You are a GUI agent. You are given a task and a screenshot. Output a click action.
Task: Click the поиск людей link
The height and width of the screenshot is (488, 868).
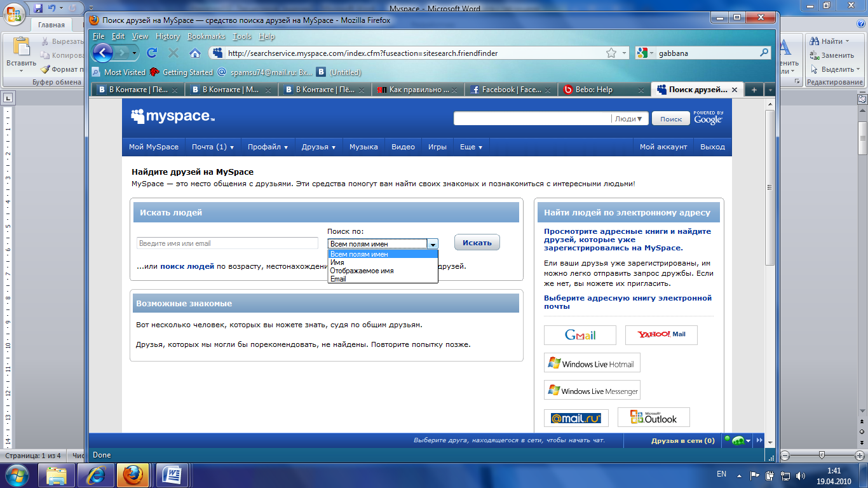pyautogui.click(x=187, y=266)
